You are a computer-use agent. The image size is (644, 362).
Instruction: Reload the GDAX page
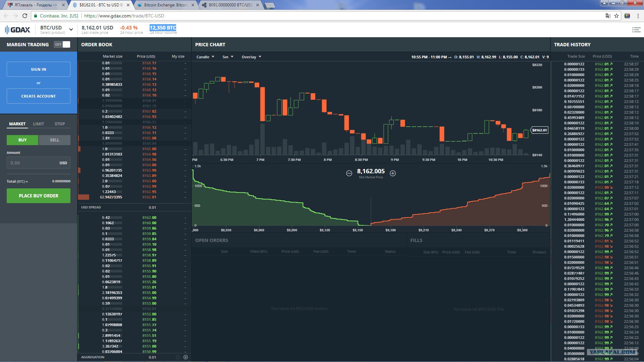tap(25, 16)
